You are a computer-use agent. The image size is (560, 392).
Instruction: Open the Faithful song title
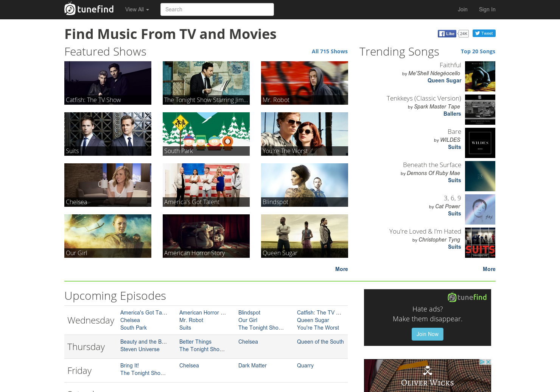click(x=450, y=65)
